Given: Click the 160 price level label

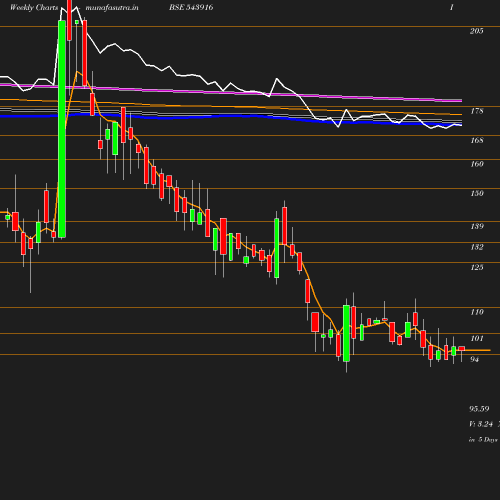Looking at the screenshot, I should pyautogui.click(x=477, y=164).
